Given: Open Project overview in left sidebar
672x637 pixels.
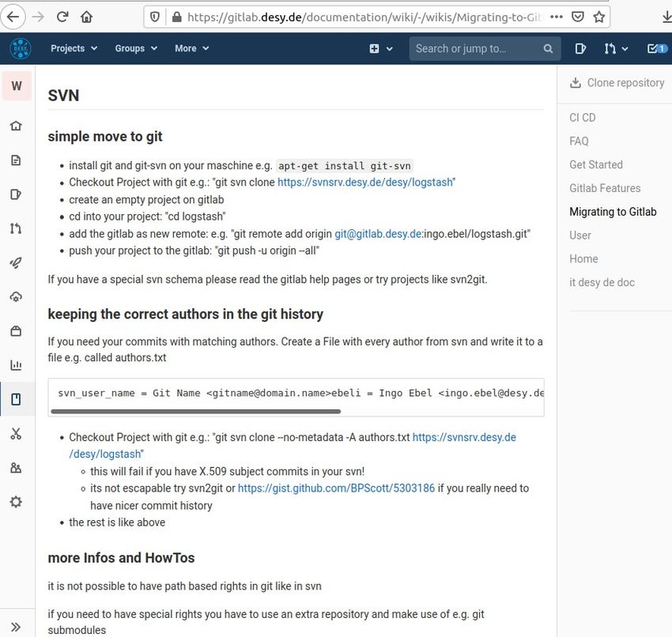Looking at the screenshot, I should click(16, 126).
